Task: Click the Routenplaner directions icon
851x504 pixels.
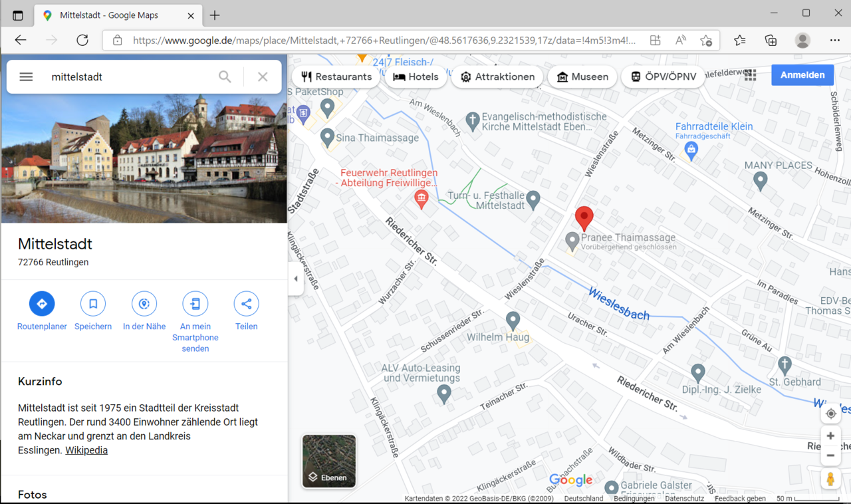Action: tap(42, 304)
